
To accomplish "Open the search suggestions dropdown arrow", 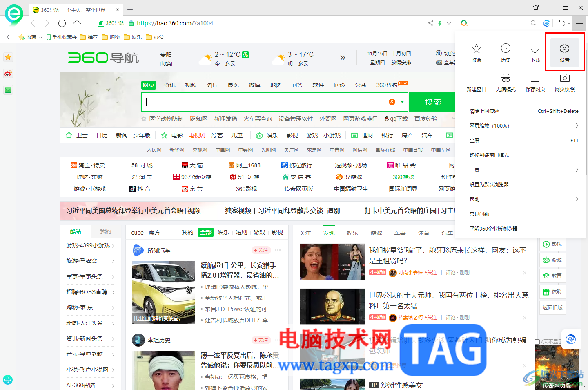I will click(x=401, y=102).
